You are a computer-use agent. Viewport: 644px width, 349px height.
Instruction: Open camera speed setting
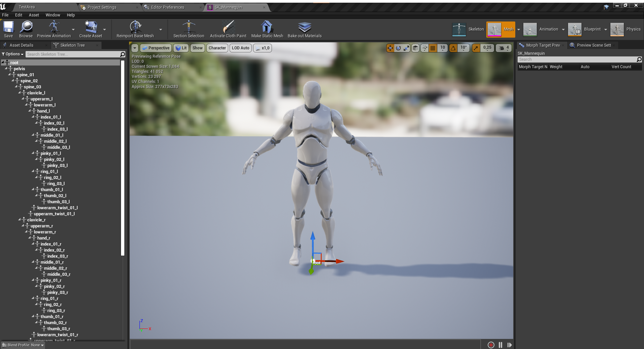coord(504,48)
